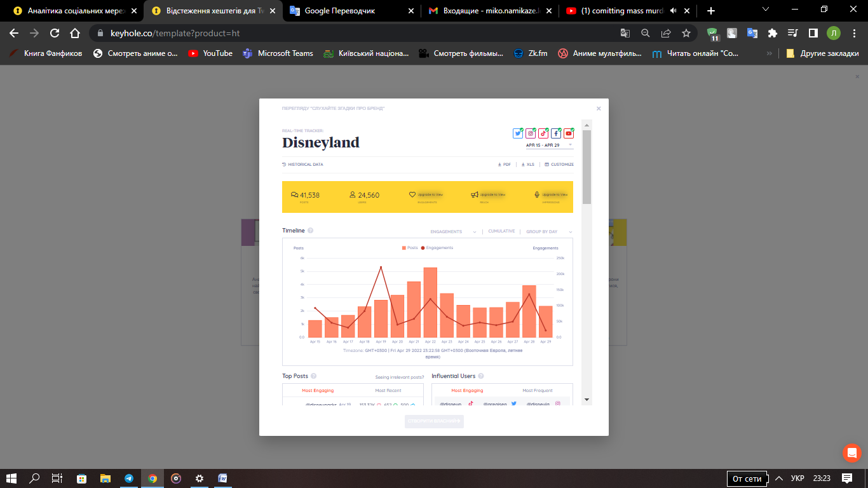
Task: Open the Intercom chat bubble
Action: (851, 452)
